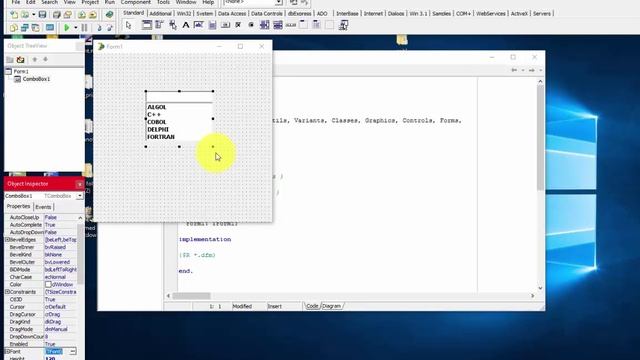Open the Additional palette tab
The width and height of the screenshot is (640, 360).
[160, 13]
